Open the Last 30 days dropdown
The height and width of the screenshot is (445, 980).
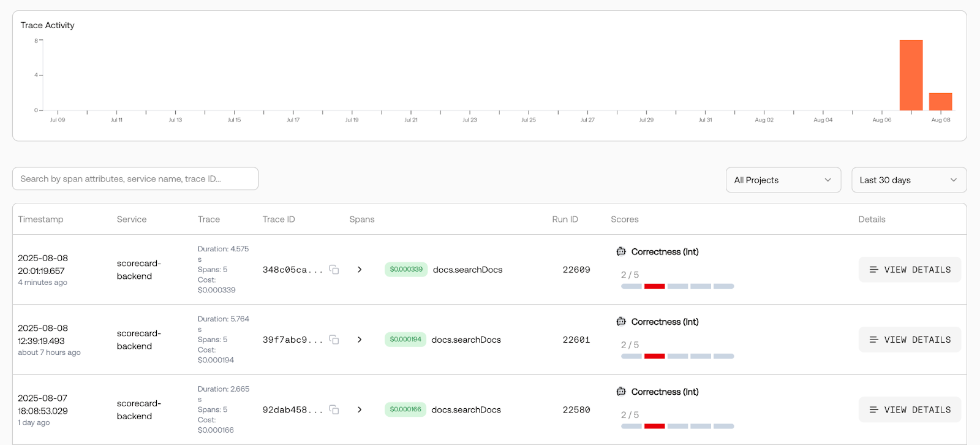(x=909, y=180)
